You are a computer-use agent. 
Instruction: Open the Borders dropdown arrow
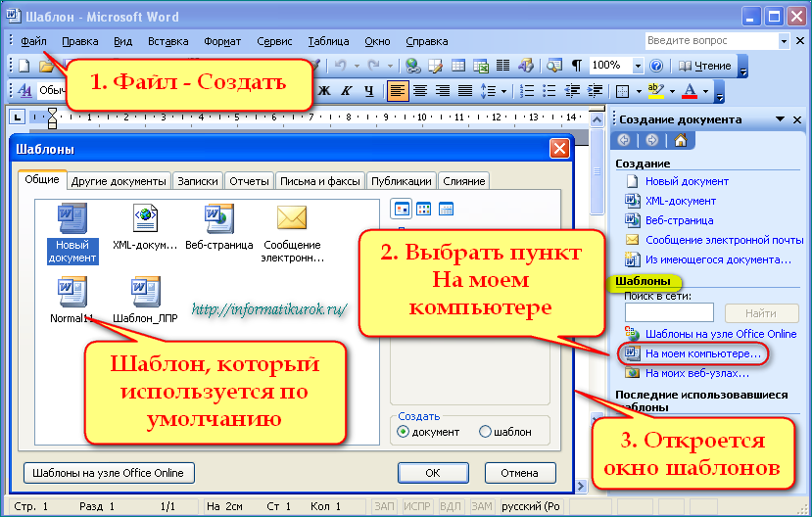click(x=639, y=92)
